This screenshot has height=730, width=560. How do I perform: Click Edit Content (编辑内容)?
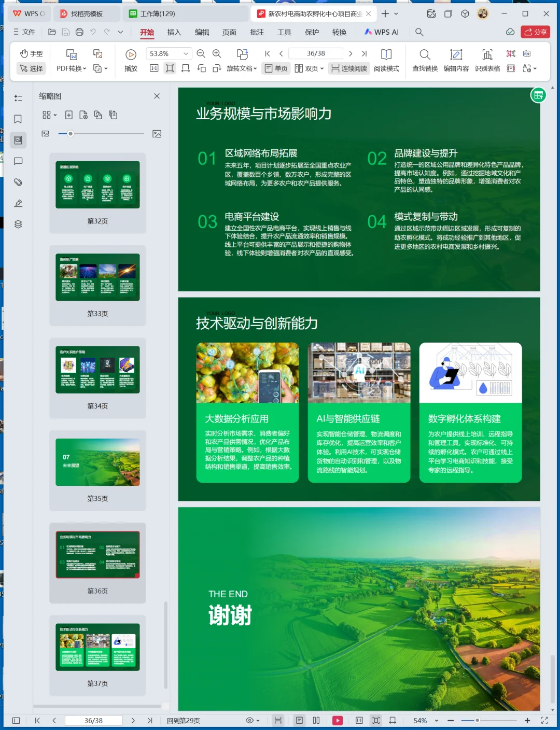[x=456, y=60]
